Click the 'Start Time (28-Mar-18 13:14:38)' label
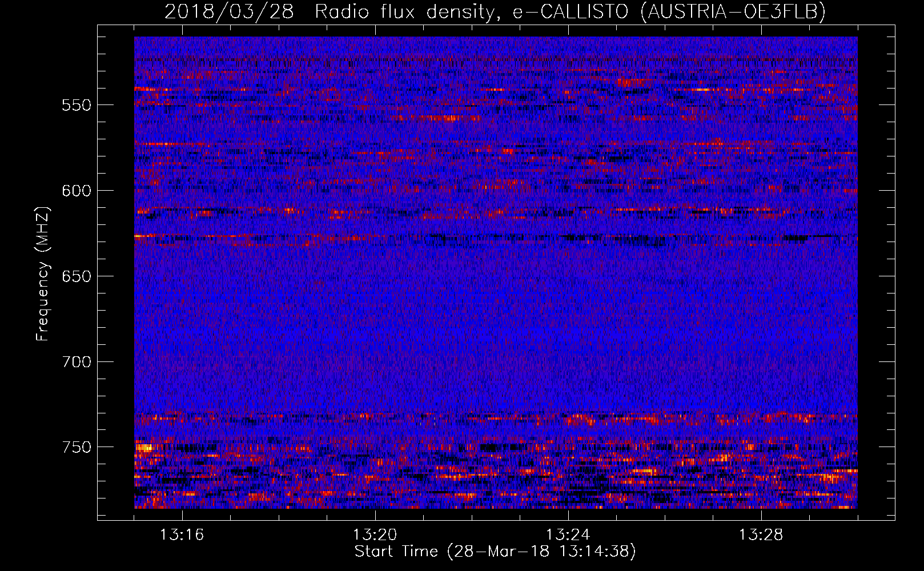924x571 pixels. pos(495,552)
